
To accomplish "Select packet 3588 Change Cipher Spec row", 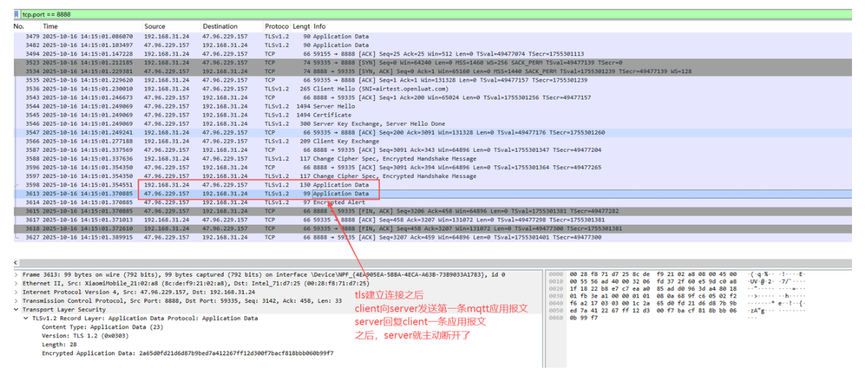I will [432, 158].
